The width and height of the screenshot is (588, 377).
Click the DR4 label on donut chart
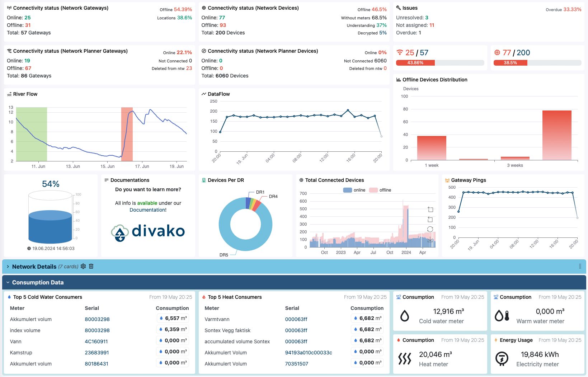click(273, 197)
